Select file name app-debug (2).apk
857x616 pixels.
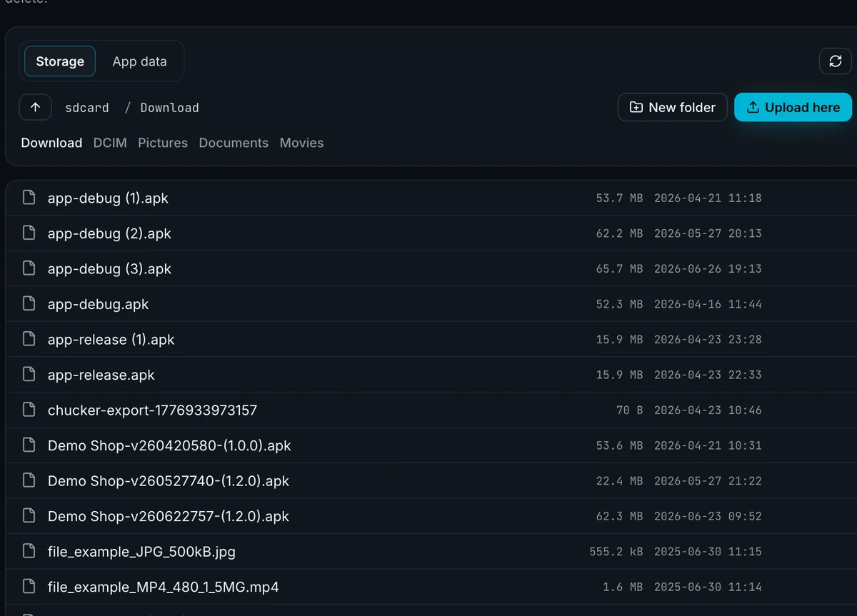109,233
